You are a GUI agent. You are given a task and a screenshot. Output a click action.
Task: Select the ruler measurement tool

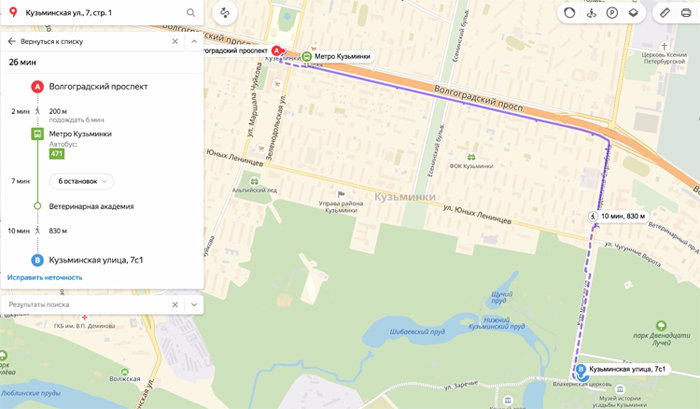click(x=665, y=13)
